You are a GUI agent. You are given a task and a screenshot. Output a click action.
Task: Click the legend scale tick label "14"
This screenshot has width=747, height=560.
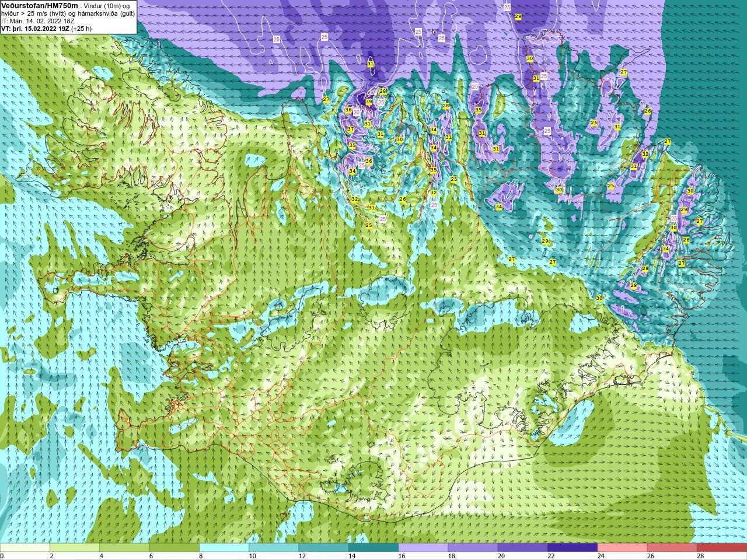pyautogui.click(x=352, y=556)
